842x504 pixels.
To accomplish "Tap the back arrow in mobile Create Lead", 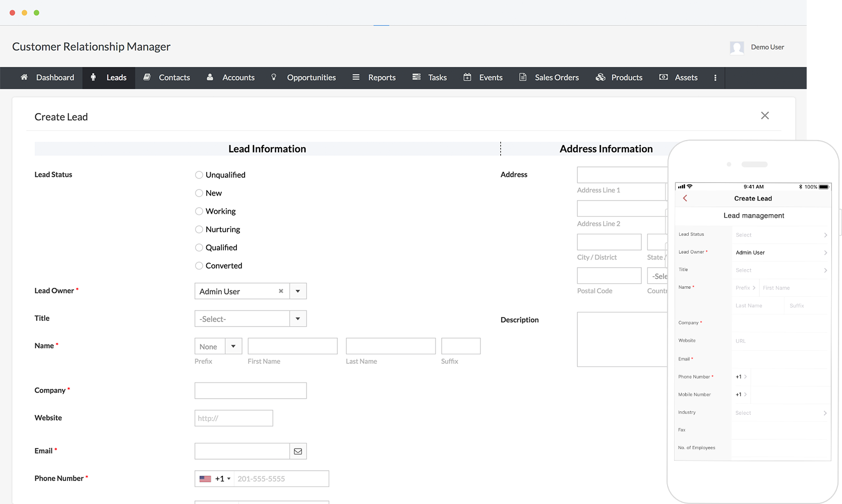I will pyautogui.click(x=685, y=198).
